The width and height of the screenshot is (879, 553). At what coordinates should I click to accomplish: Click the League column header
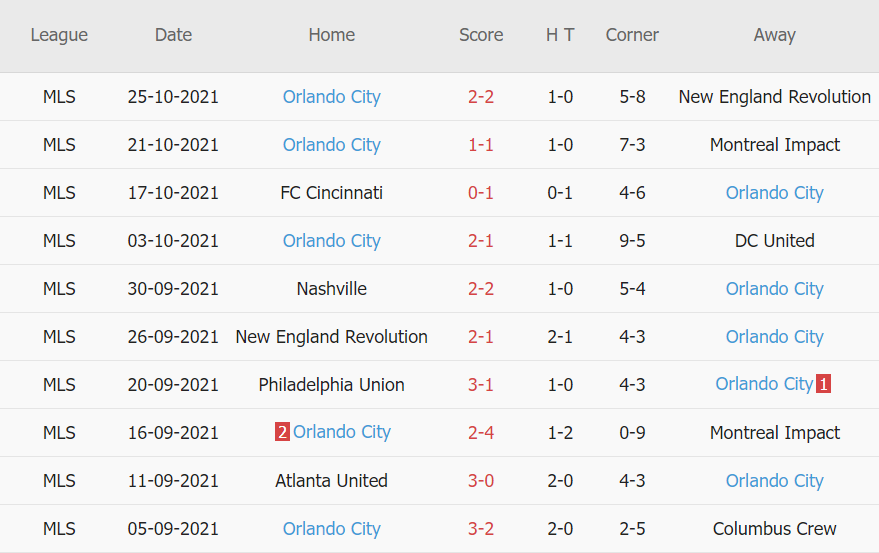point(59,35)
